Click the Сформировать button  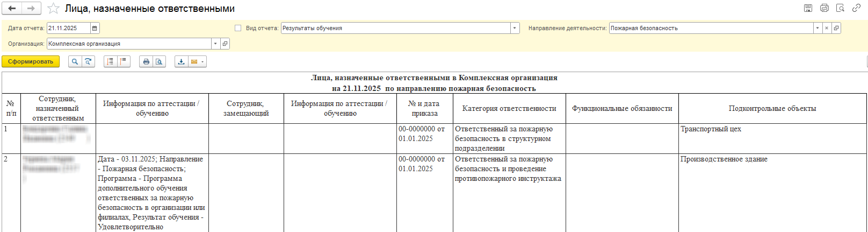[x=31, y=62]
